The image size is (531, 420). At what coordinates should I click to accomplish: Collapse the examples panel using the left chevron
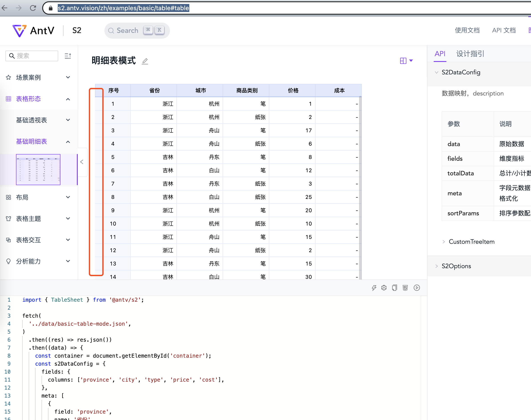pos(82,162)
